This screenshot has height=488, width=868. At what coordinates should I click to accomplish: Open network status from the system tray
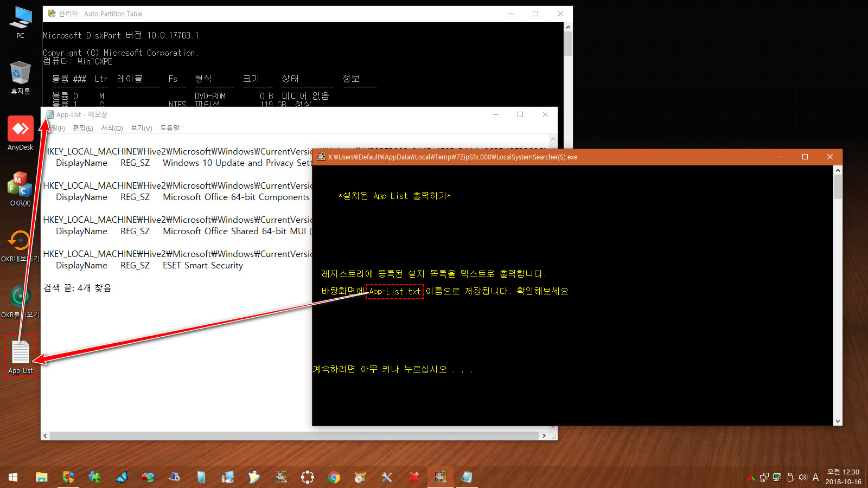pyautogui.click(x=764, y=477)
